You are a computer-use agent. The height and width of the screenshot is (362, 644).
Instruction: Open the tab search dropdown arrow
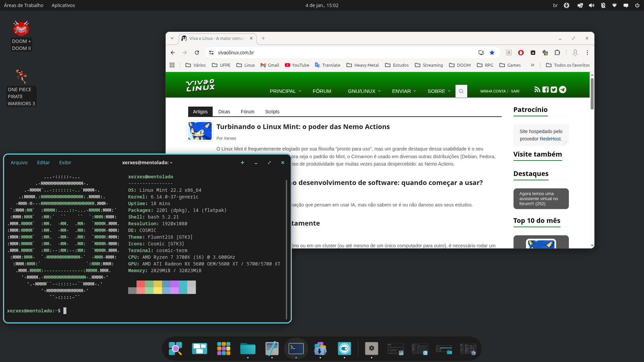[172, 38]
